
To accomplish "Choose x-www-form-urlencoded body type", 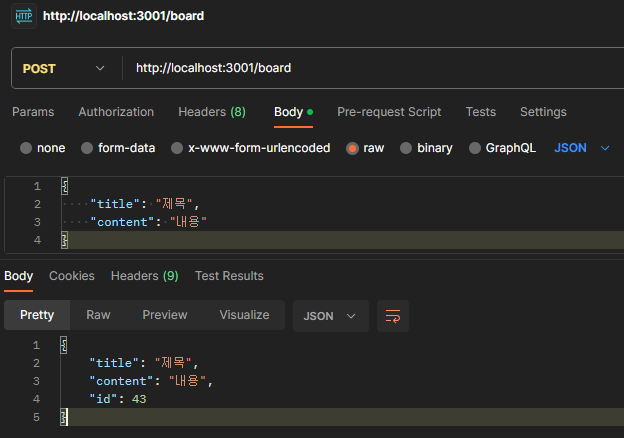I will point(177,148).
